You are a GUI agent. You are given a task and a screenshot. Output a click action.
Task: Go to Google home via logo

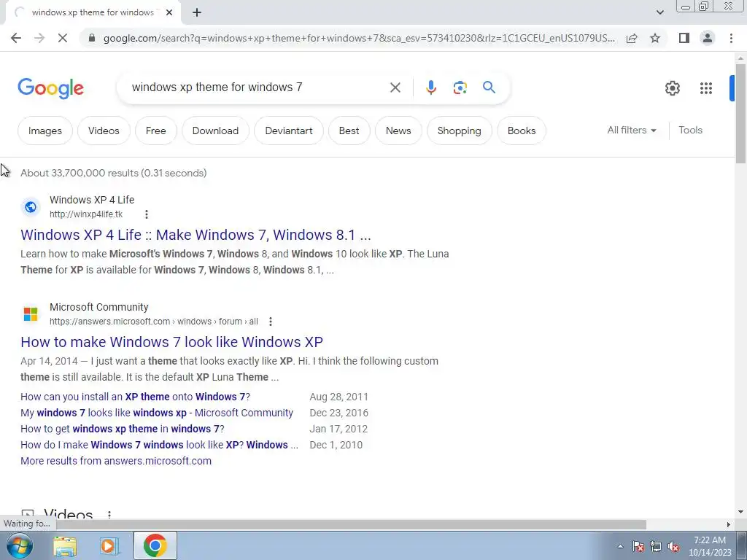[x=50, y=88]
